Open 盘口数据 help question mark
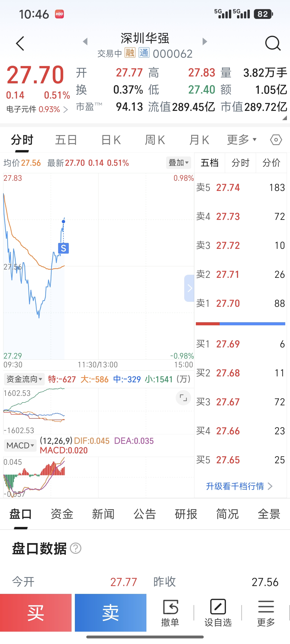The width and height of the screenshot is (290, 644). (x=76, y=549)
